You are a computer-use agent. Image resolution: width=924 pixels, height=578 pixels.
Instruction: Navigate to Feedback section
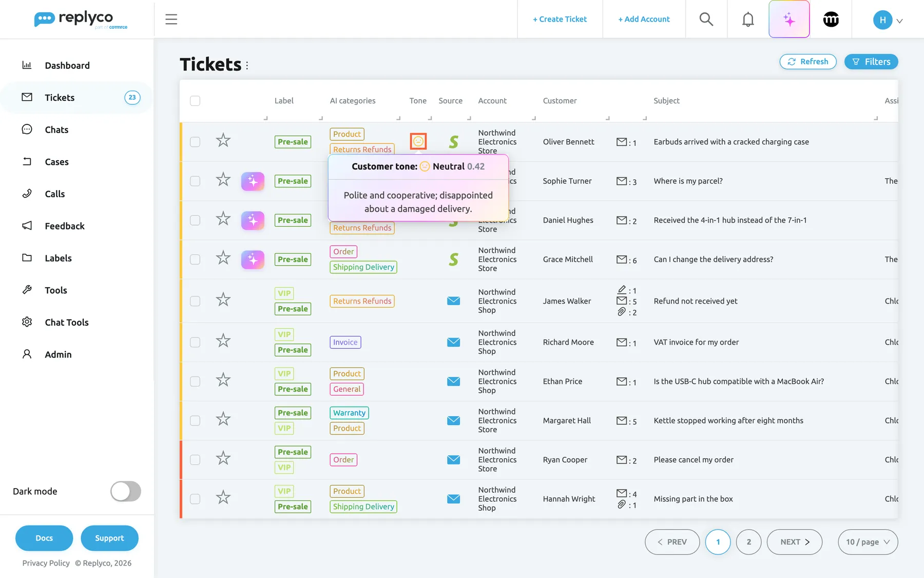click(x=65, y=226)
